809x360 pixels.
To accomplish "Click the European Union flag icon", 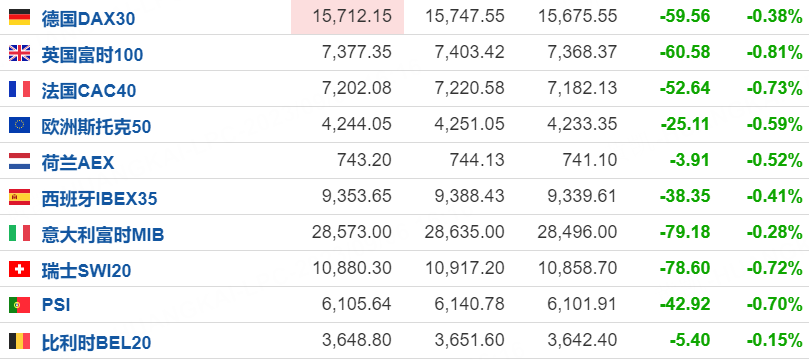I will [x=20, y=125].
